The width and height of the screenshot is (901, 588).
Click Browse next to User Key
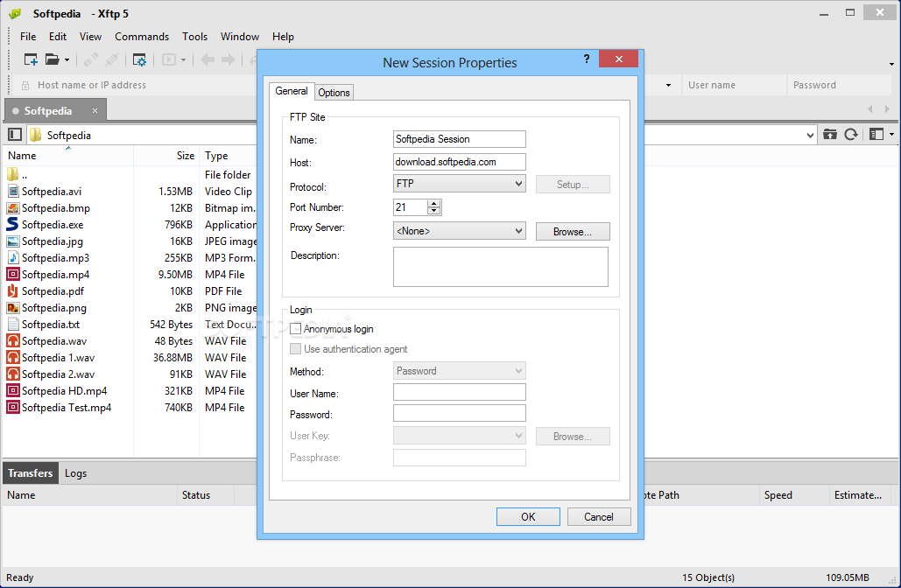pyautogui.click(x=573, y=437)
